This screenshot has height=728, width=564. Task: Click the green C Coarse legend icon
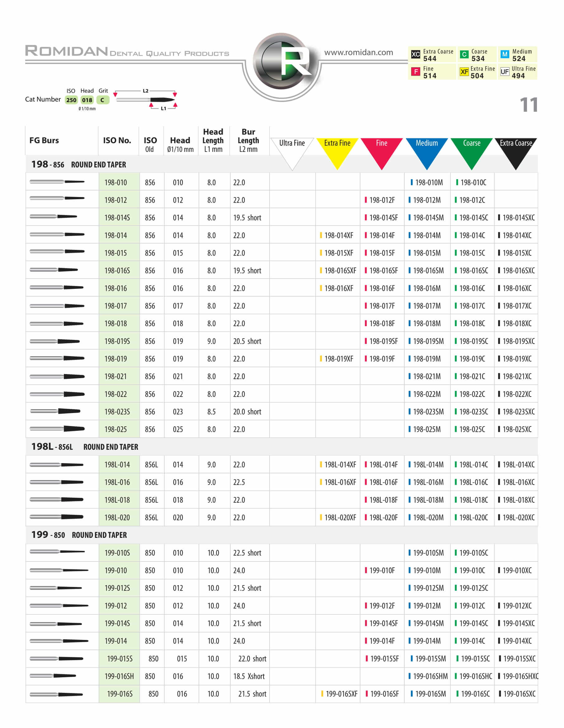pyautogui.click(x=464, y=54)
